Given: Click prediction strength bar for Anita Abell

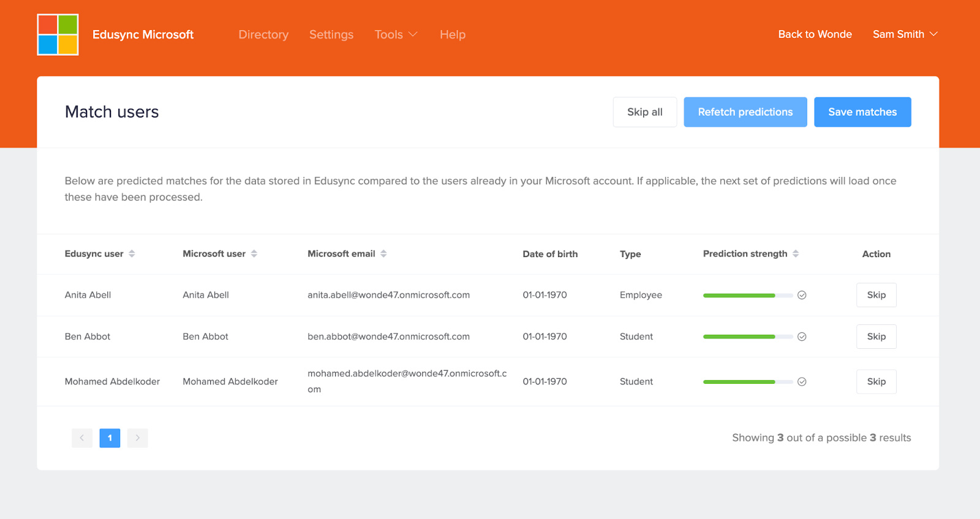Looking at the screenshot, I should 748,296.
